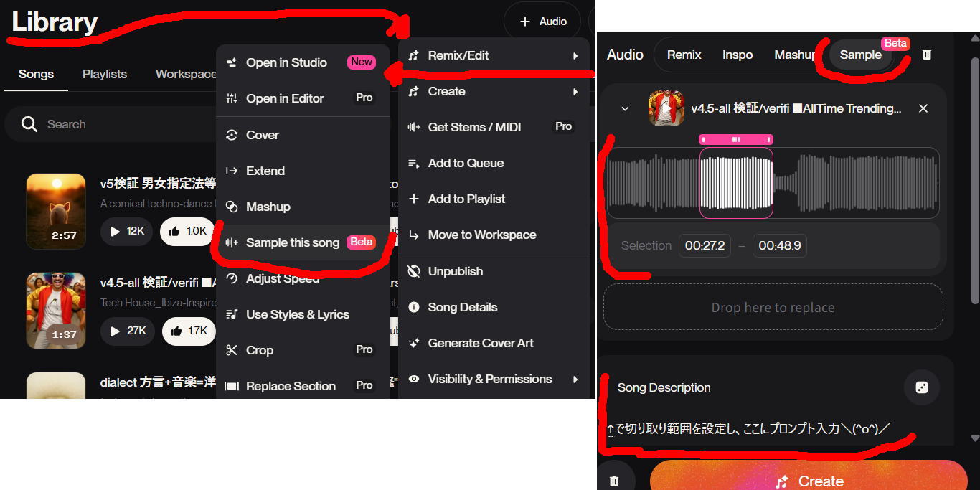Click the dice randomize icon in Song Description
Image resolution: width=980 pixels, height=490 pixels.
(x=922, y=387)
